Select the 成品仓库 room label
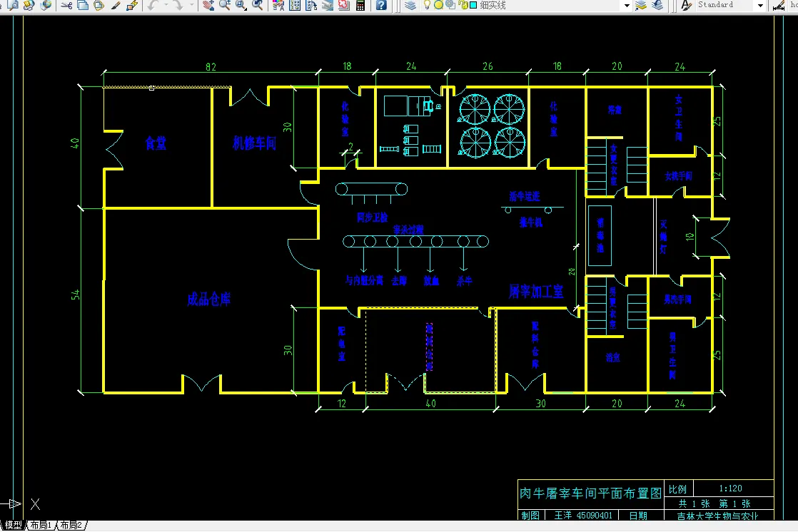Screen dimensions: 798x532 point(208,299)
